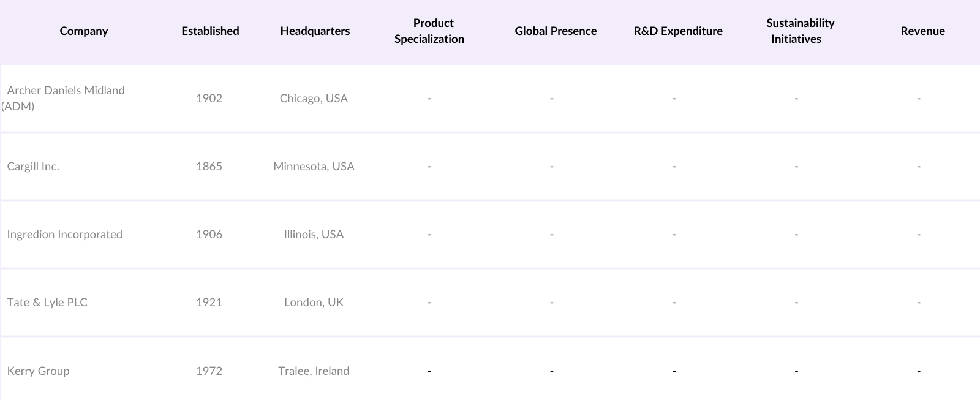Select the Headquarters column header
Image resolution: width=980 pixels, height=400 pixels.
click(315, 31)
